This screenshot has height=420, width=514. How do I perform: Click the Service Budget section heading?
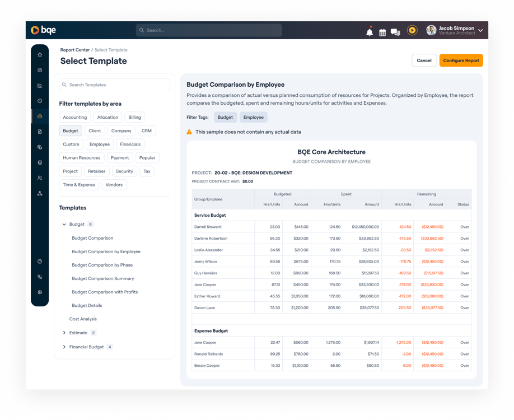210,216
